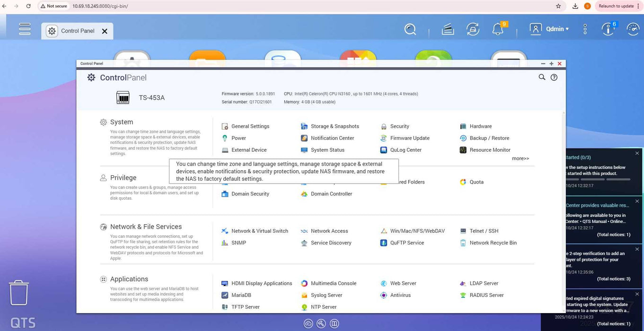The height and width of the screenshot is (331, 644).
Task: Open Antivirus settings
Action: coord(396,296)
